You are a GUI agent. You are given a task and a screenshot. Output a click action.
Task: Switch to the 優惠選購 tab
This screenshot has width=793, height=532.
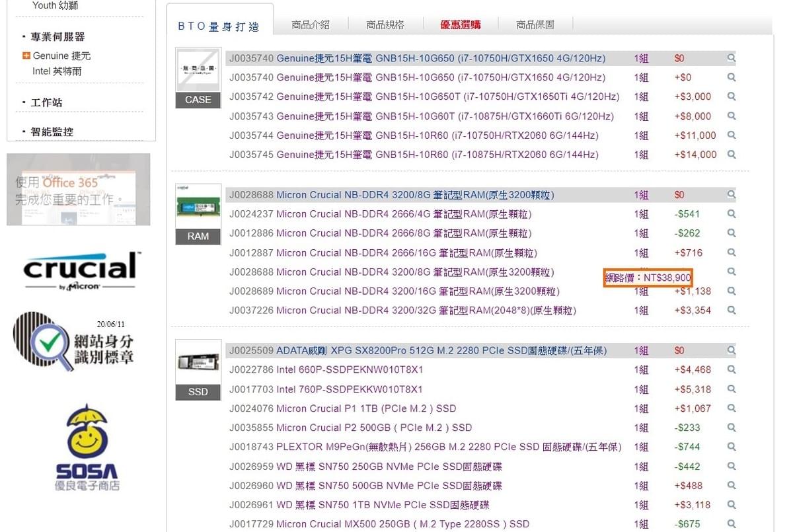pyautogui.click(x=461, y=24)
